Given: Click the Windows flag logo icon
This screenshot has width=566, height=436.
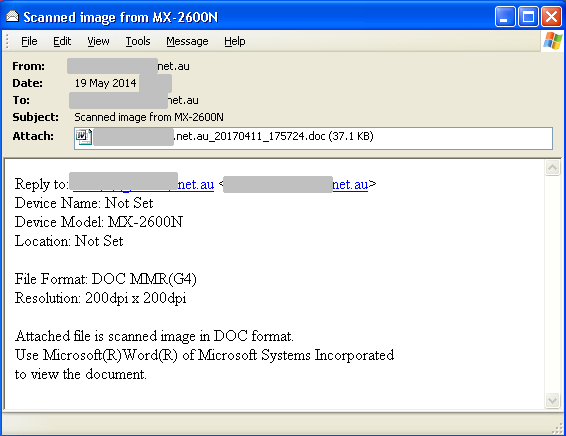Looking at the screenshot, I should (553, 41).
